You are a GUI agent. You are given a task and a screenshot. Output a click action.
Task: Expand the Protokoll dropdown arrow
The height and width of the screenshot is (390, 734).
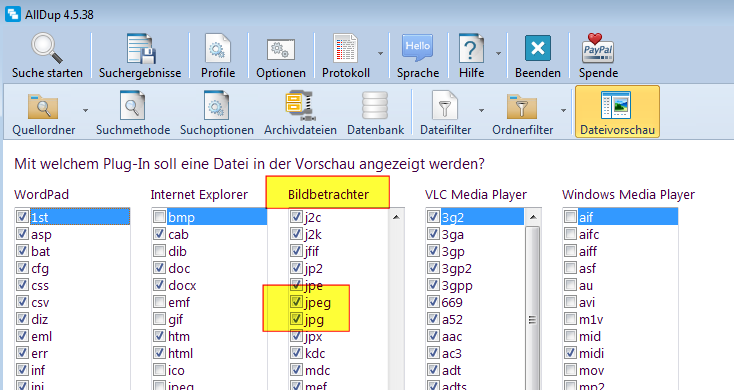point(381,53)
